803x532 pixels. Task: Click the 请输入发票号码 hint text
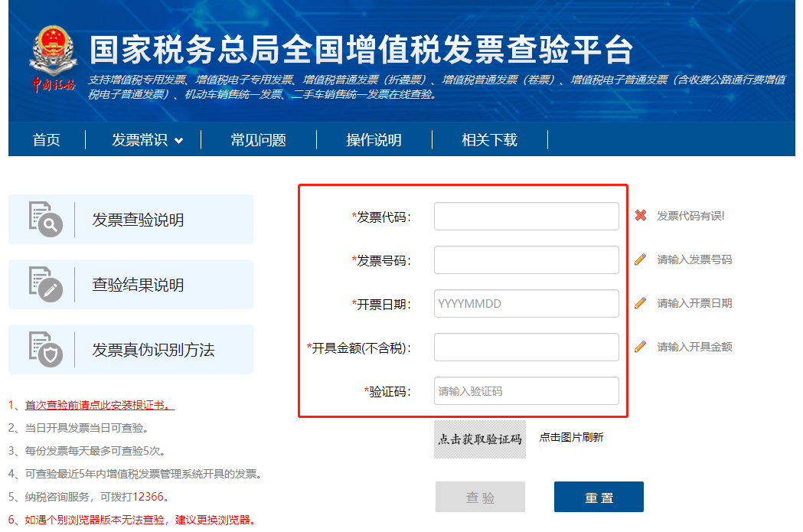pos(694,259)
